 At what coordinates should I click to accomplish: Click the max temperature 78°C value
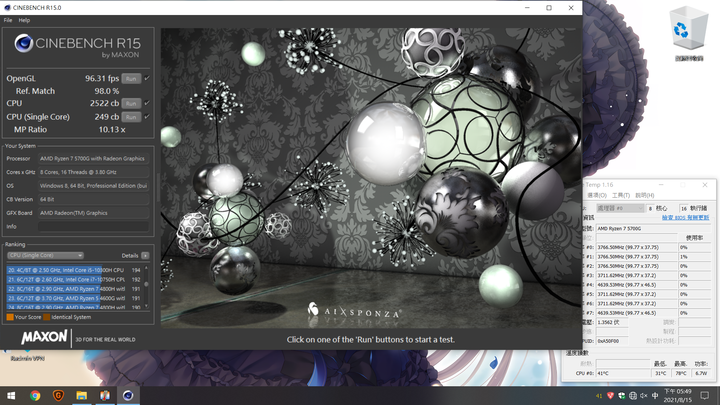681,373
